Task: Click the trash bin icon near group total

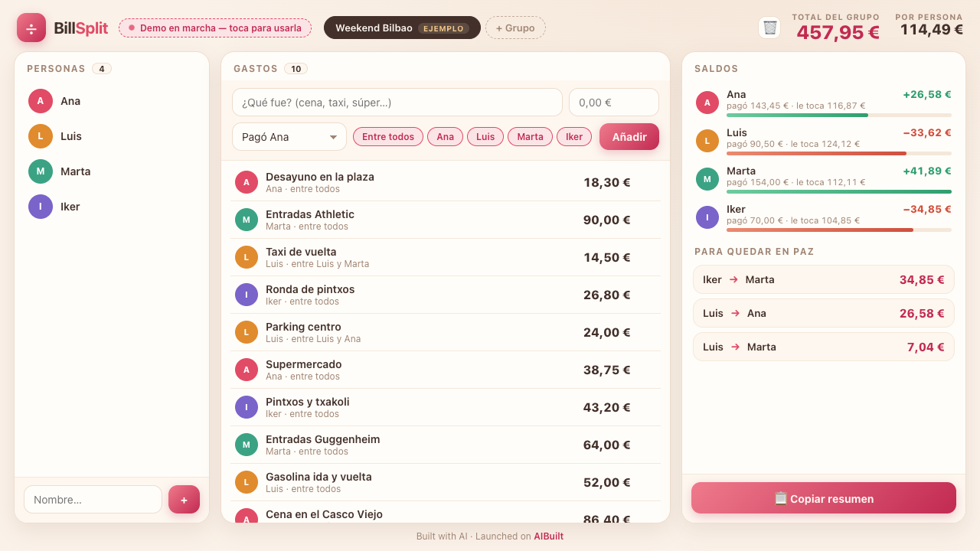Action: 769,28
